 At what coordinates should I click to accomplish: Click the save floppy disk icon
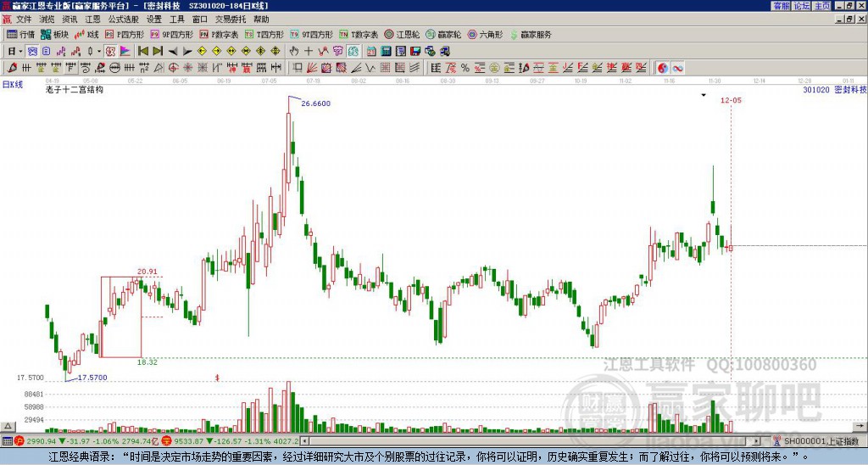coord(415,51)
